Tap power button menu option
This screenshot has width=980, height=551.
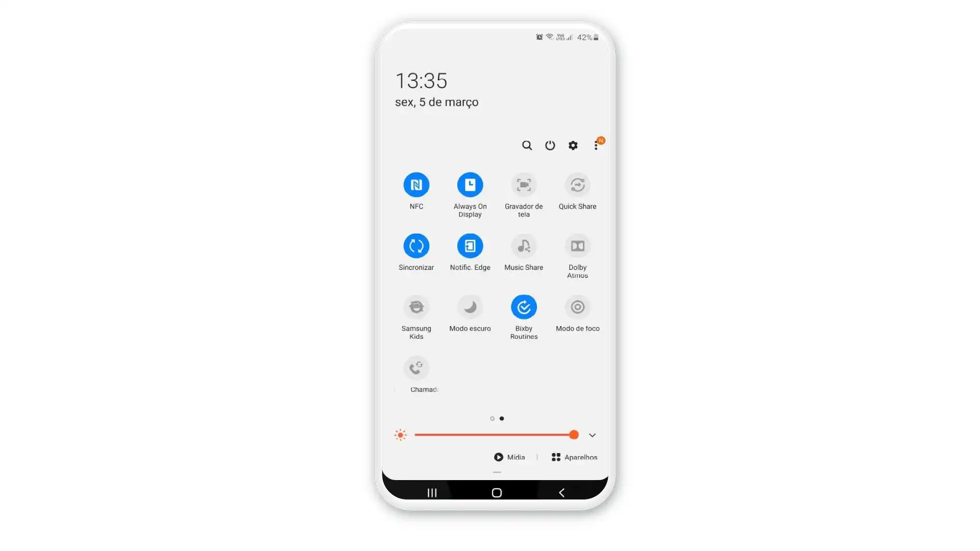[x=550, y=145]
